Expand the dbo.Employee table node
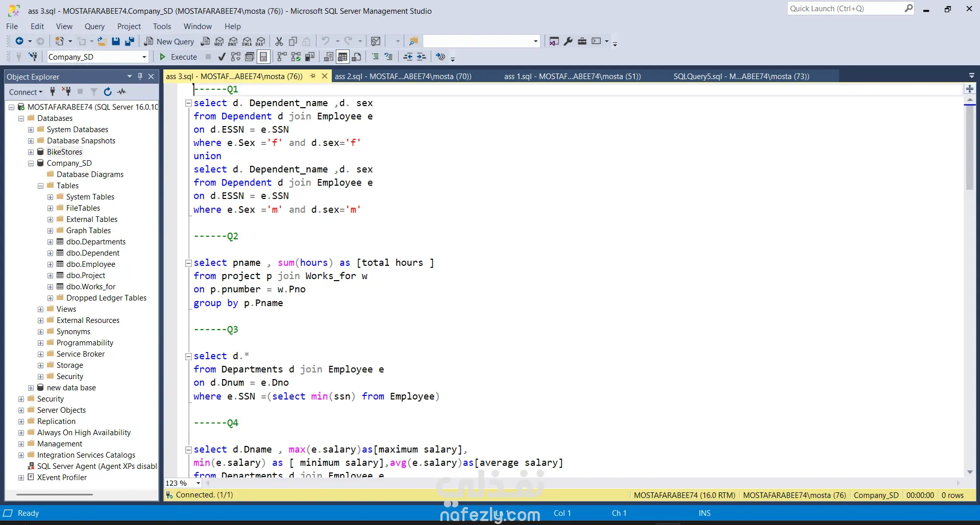Viewport: 980px width, 525px height. [50, 264]
